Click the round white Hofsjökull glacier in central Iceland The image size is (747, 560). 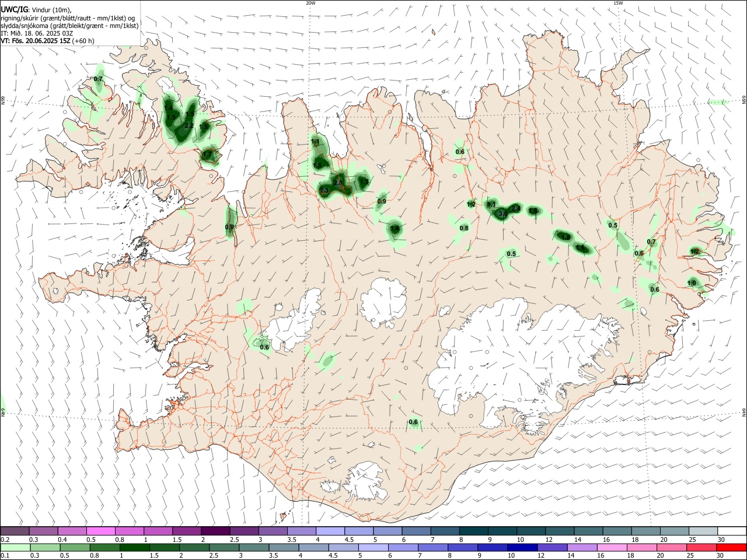pyautogui.click(x=383, y=302)
